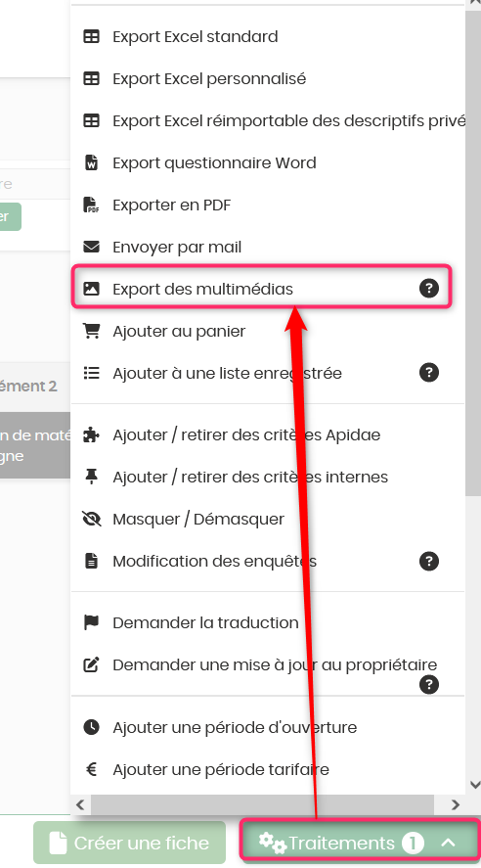Open help icon beside Modification des enquêtes

tap(429, 561)
